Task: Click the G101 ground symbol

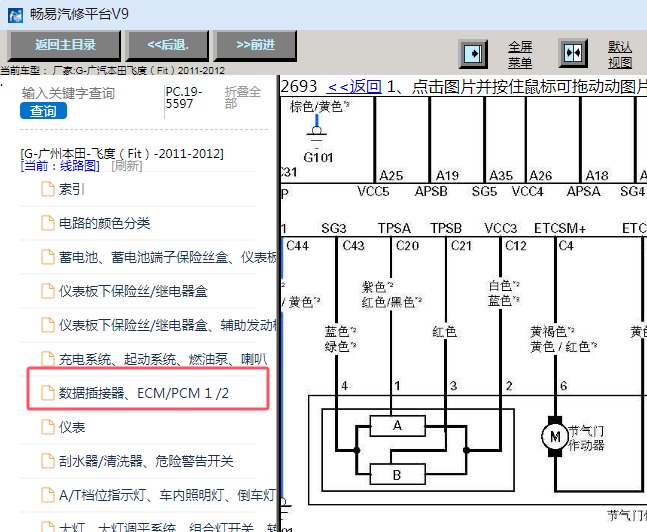Action: pyautogui.click(x=317, y=132)
